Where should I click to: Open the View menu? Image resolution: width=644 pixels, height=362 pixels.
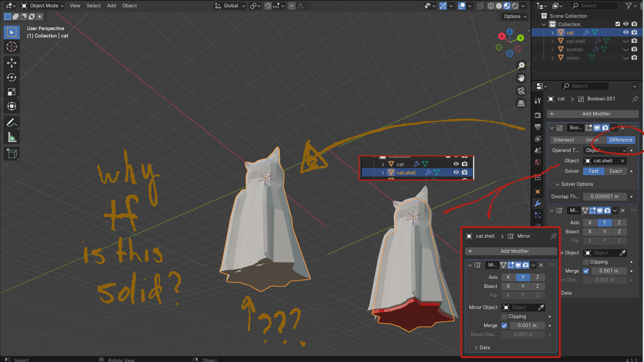pyautogui.click(x=75, y=6)
